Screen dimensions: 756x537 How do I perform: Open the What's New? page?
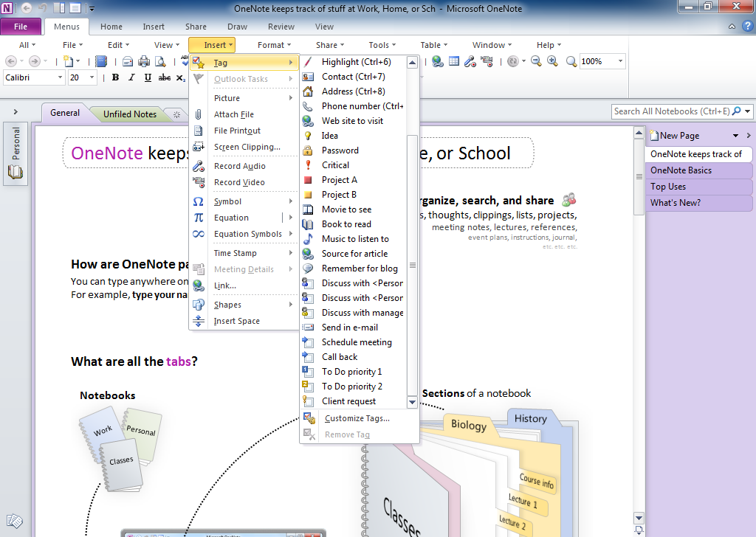698,203
